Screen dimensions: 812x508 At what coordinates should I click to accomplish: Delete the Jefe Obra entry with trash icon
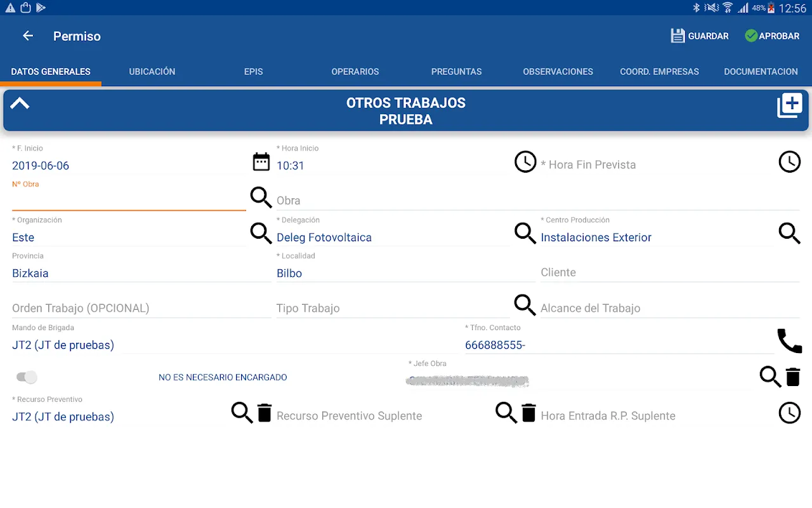click(x=793, y=377)
